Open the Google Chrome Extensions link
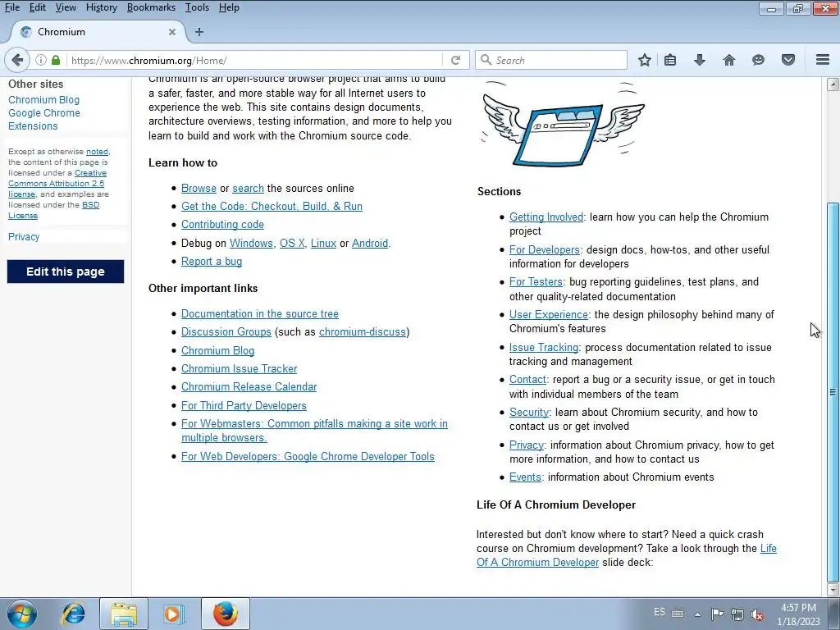Image resolution: width=840 pixels, height=630 pixels. point(44,120)
